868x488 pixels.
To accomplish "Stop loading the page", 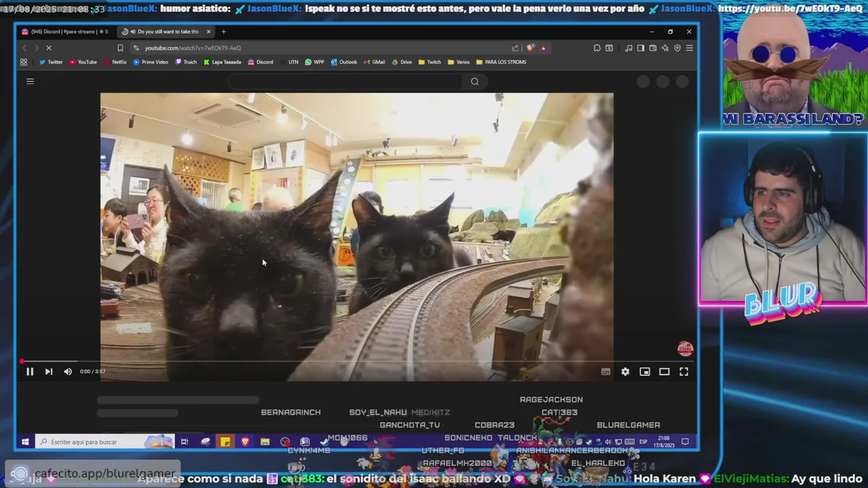I will click(49, 48).
